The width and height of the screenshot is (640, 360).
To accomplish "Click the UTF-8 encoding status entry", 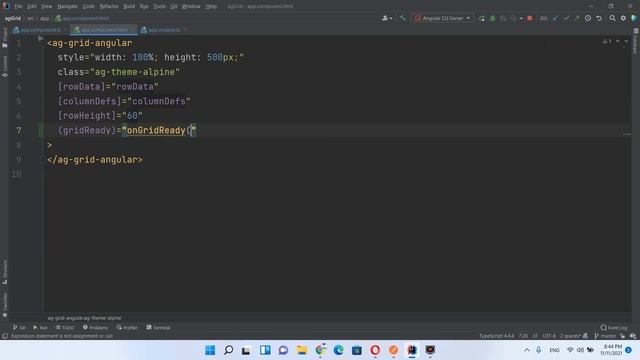I will tap(549, 336).
